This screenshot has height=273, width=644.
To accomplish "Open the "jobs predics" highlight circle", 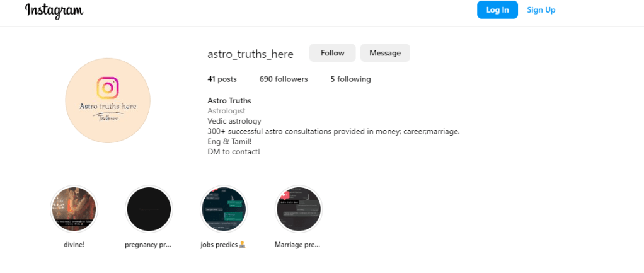I will pyautogui.click(x=224, y=209).
